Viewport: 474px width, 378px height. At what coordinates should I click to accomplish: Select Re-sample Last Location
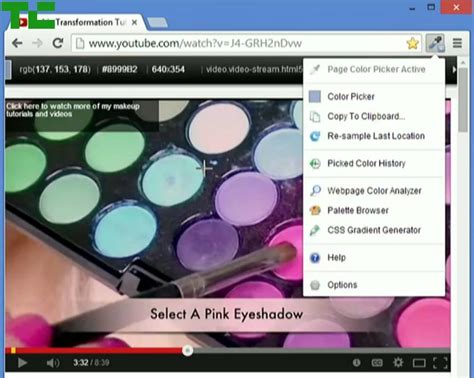374,136
